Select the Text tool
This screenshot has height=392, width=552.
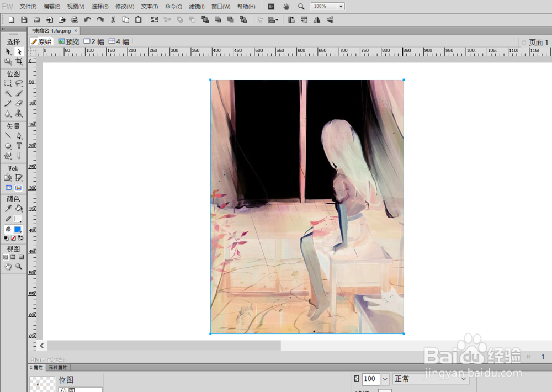pos(19,146)
